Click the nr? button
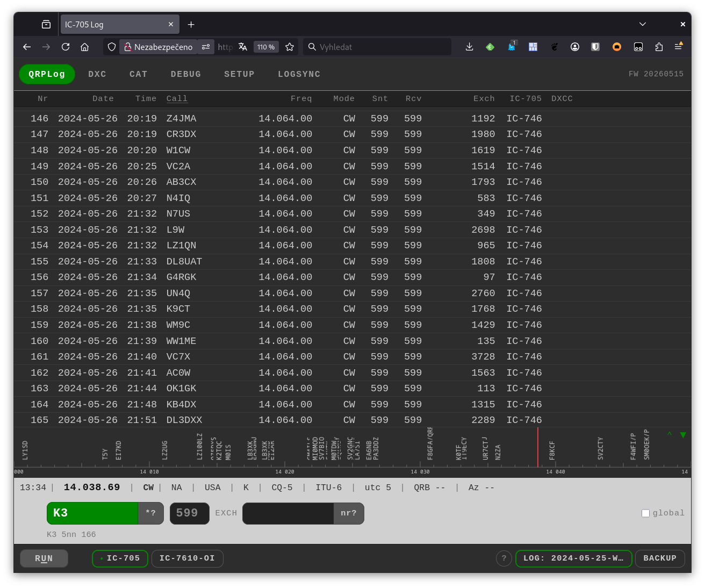This screenshot has width=705, height=588. pos(349,513)
